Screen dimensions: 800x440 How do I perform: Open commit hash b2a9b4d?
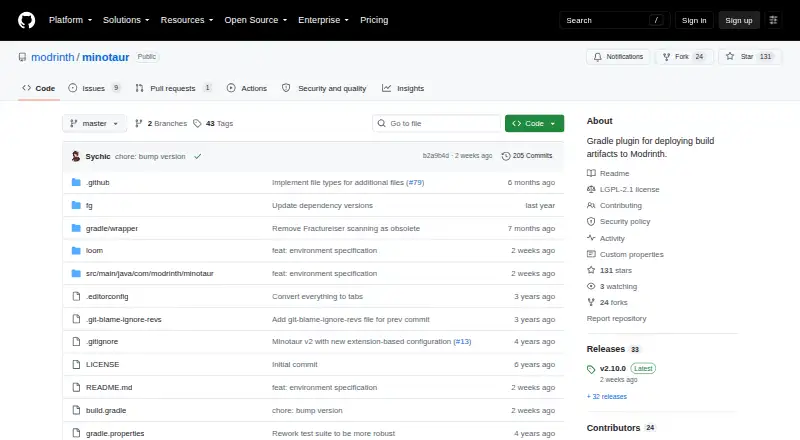(436, 156)
